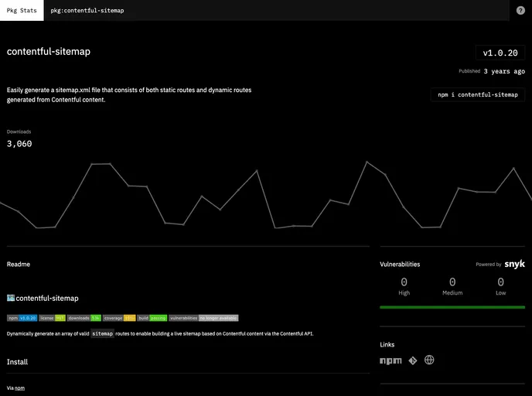
Task: Click the map emoji beside contentful-sitemap heading
Action: pyautogui.click(x=11, y=298)
